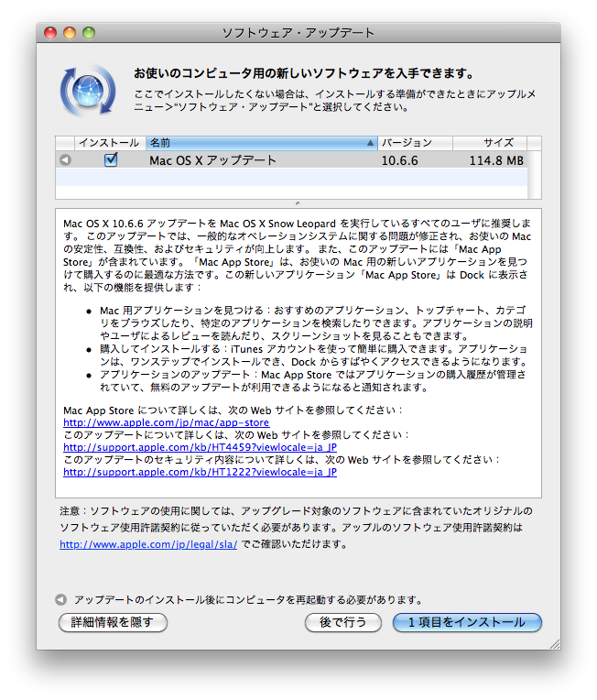
Task: Click the Software Update globe icon
Action: [88, 90]
